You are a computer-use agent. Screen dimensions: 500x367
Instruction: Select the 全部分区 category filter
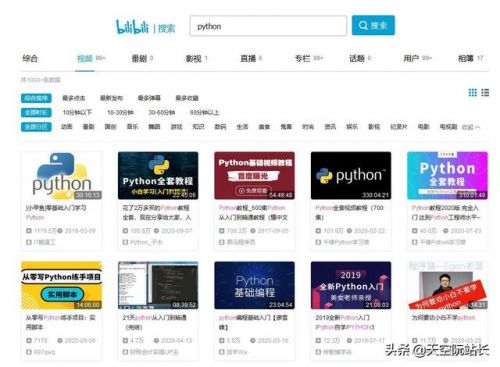point(36,127)
